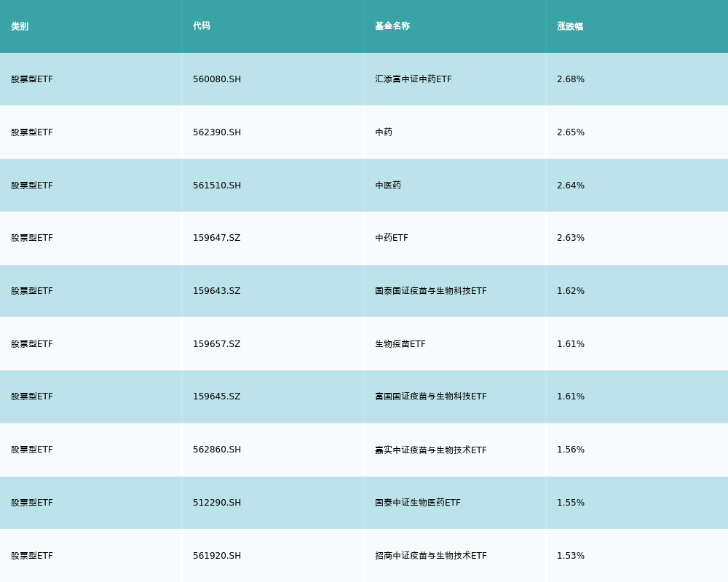Viewport: 728px width, 582px height.
Task: Click the 1.61% value in 159657.SZ row
Action: tap(571, 344)
